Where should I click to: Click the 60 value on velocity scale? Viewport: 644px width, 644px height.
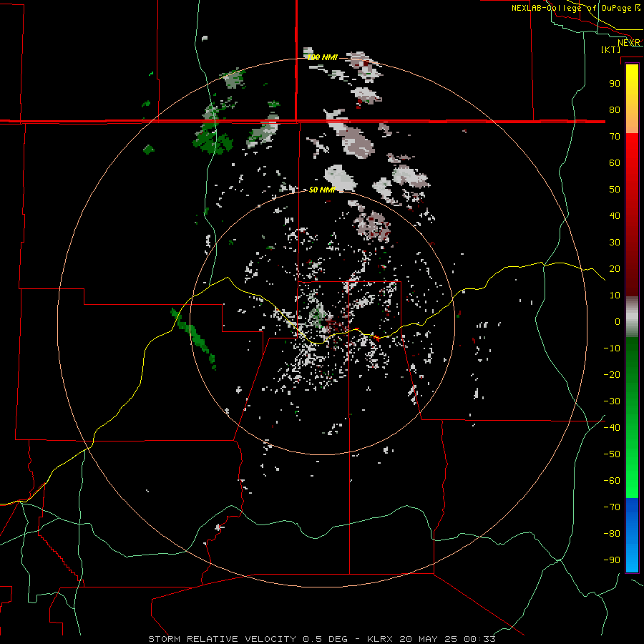tap(615, 163)
